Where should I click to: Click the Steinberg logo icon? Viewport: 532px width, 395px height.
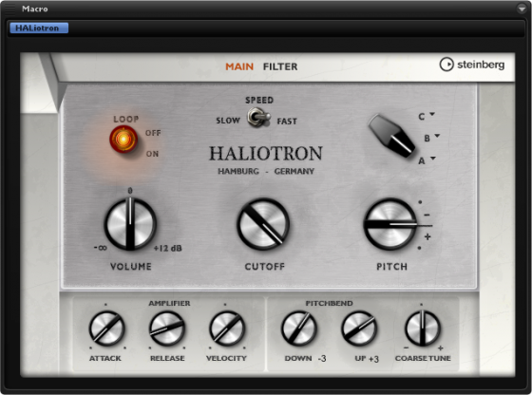(x=446, y=65)
